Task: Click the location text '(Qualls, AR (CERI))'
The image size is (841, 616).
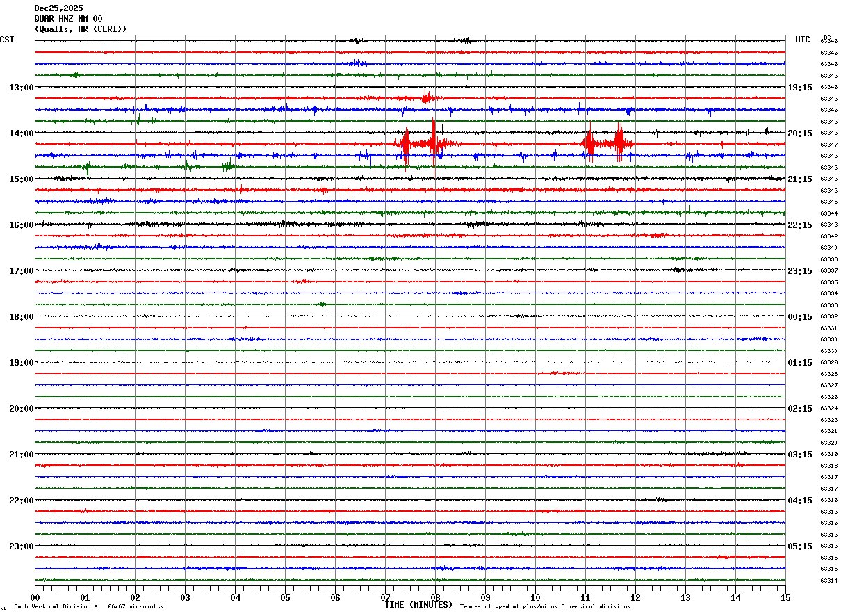Action: [x=81, y=29]
